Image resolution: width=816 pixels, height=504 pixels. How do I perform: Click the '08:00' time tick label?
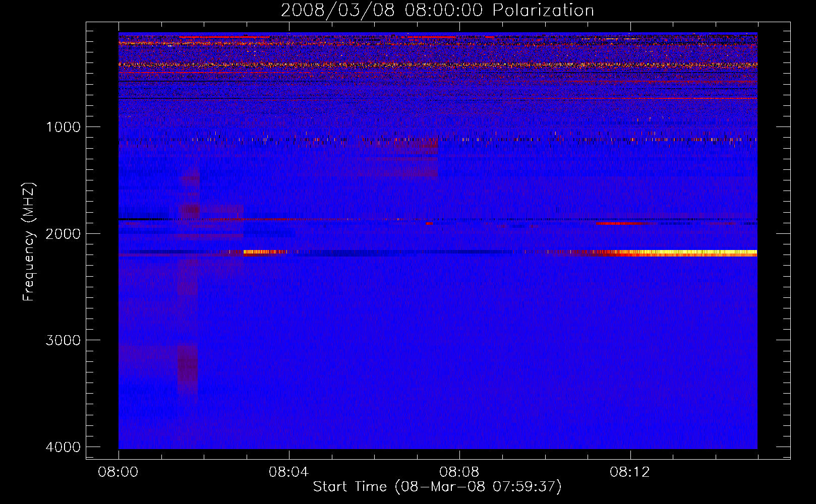tap(119, 472)
